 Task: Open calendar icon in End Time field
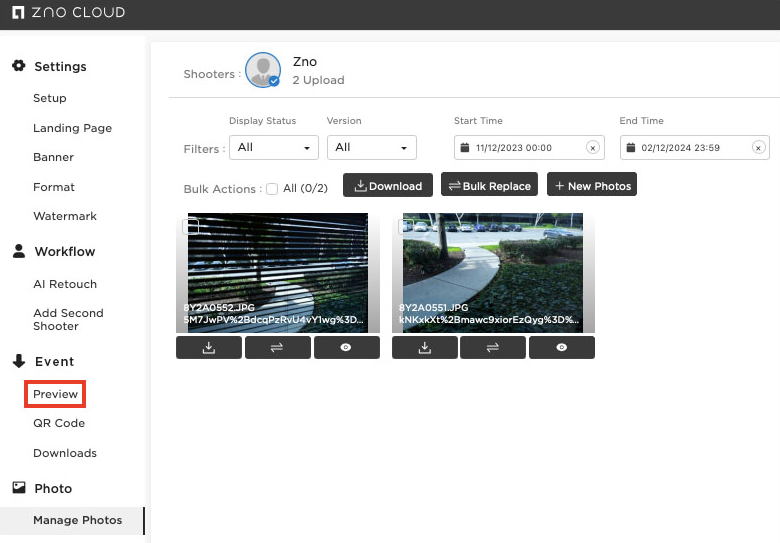click(x=630, y=148)
